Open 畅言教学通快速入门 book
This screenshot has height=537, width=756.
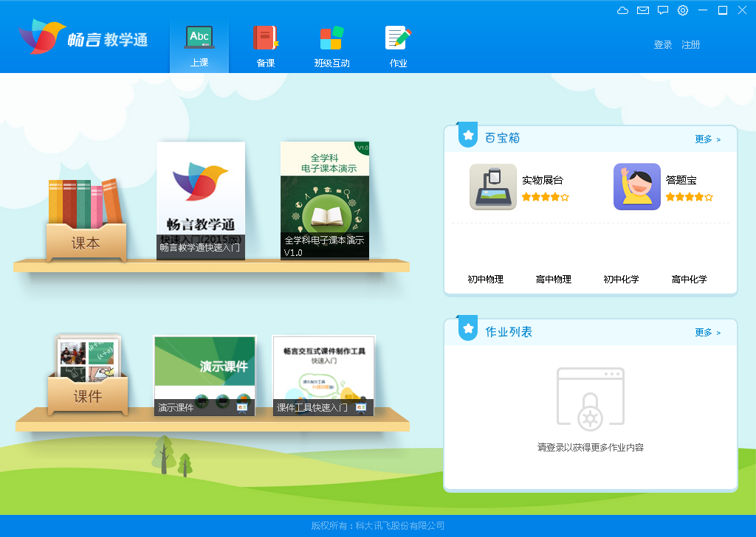(x=201, y=201)
